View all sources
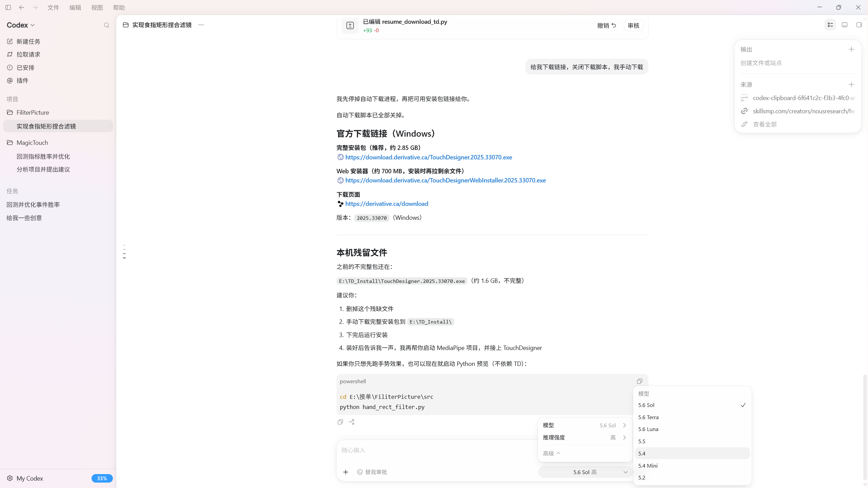The height and width of the screenshot is (488, 868). 759,124
